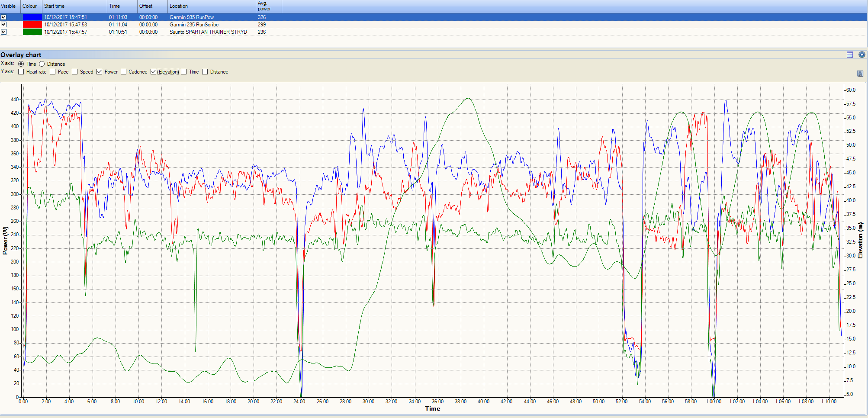Click the green colour swatch for Suunto
868x418 pixels.
coord(32,32)
